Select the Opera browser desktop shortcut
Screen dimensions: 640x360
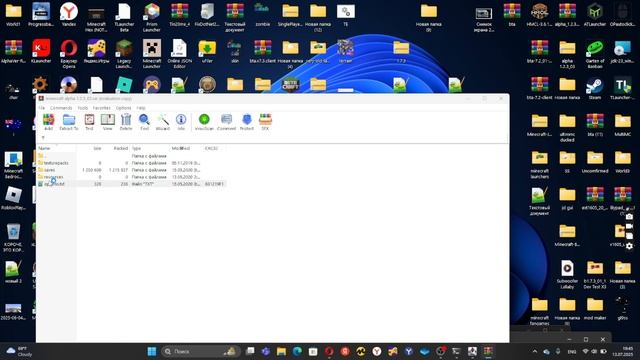pos(69,54)
